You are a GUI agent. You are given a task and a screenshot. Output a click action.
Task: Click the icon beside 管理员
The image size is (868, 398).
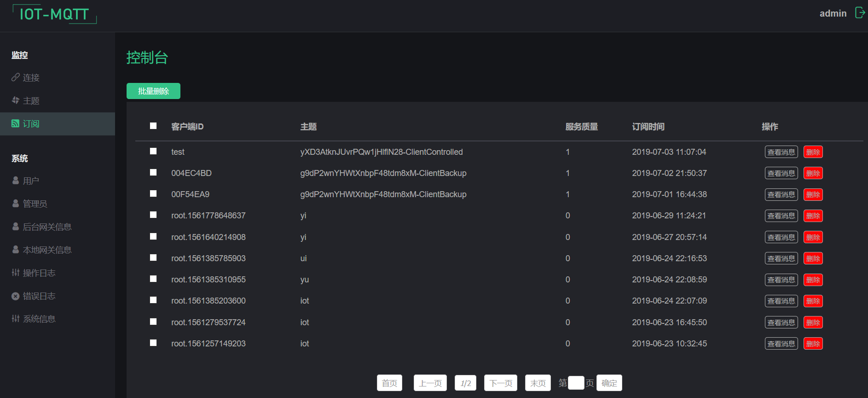(x=16, y=203)
